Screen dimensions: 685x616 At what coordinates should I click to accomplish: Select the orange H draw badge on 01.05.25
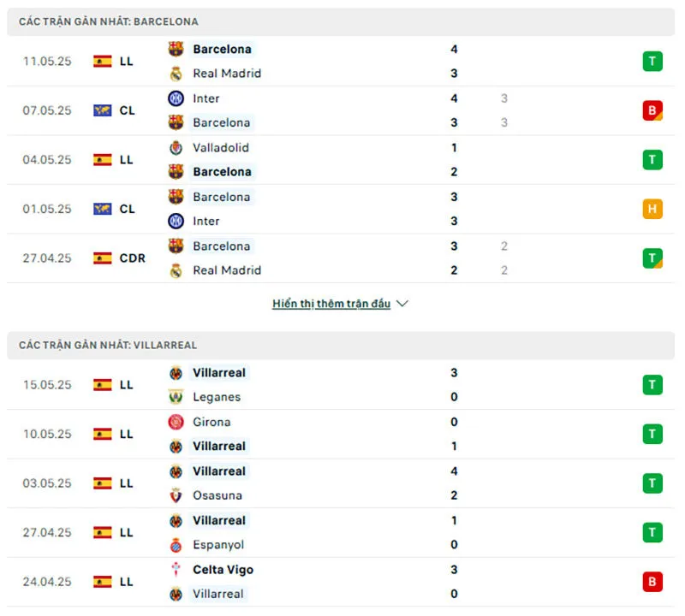pyautogui.click(x=652, y=209)
